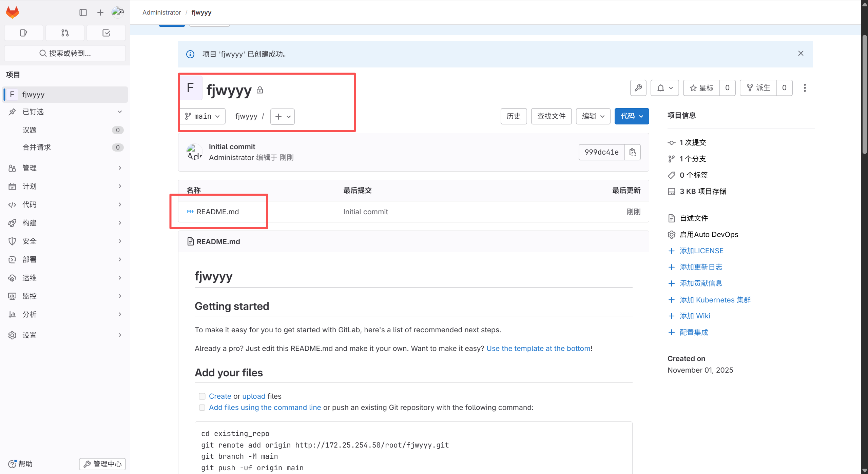868x474 pixels.
Task: Click the wrench admin icon near notifications
Action: pyautogui.click(x=638, y=88)
